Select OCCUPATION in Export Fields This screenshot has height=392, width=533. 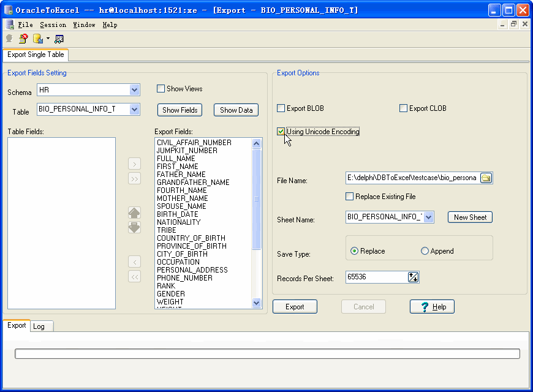[178, 262]
